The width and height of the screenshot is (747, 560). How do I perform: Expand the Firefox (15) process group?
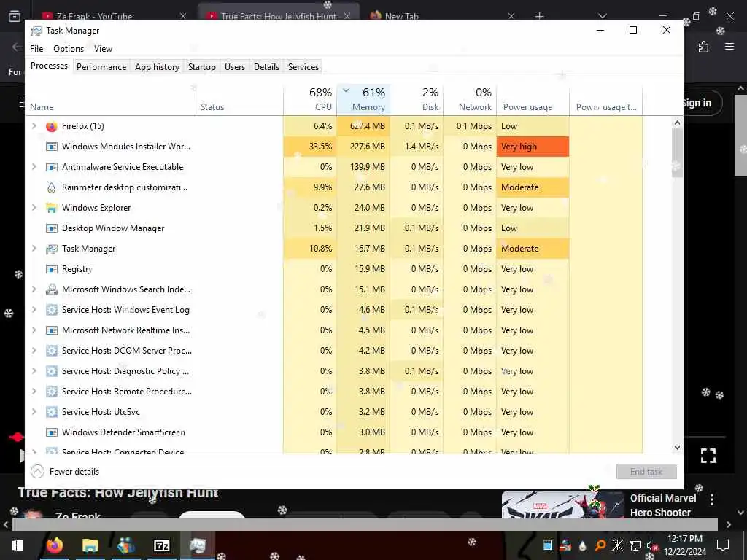click(x=34, y=125)
